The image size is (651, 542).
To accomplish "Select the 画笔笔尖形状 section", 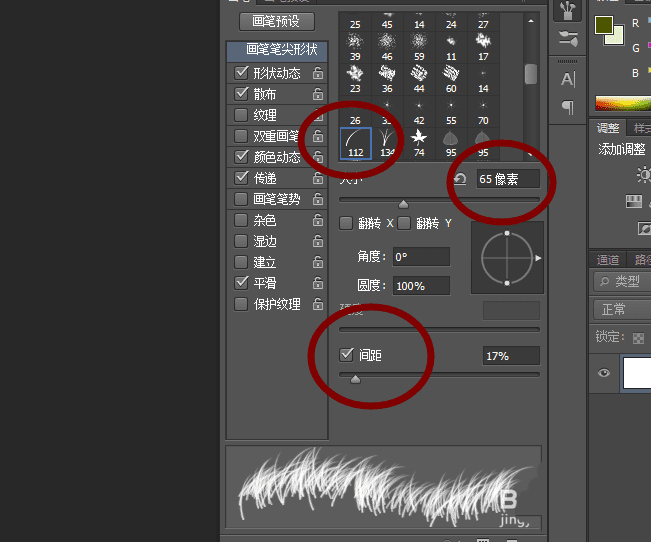I will point(277,50).
